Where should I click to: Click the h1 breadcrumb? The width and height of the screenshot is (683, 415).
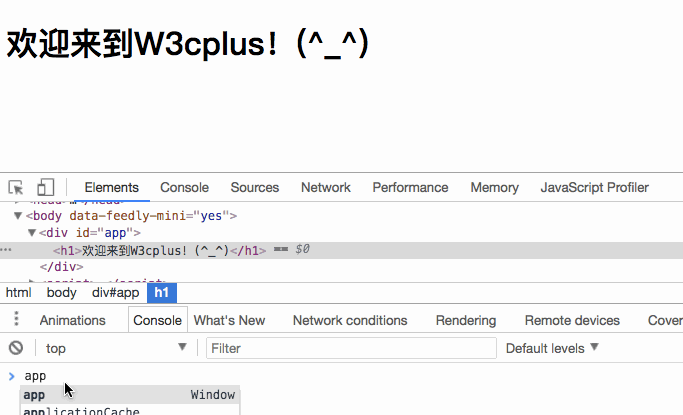pyautogui.click(x=162, y=293)
